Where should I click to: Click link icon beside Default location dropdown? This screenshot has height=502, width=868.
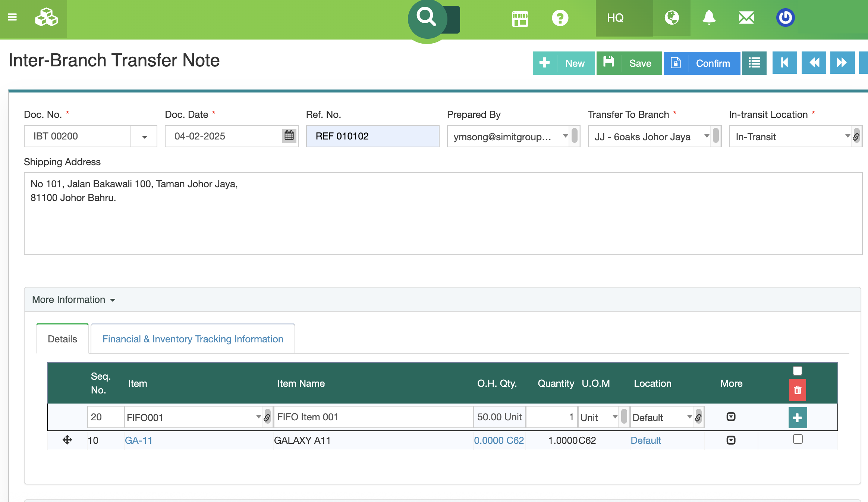[x=698, y=417]
